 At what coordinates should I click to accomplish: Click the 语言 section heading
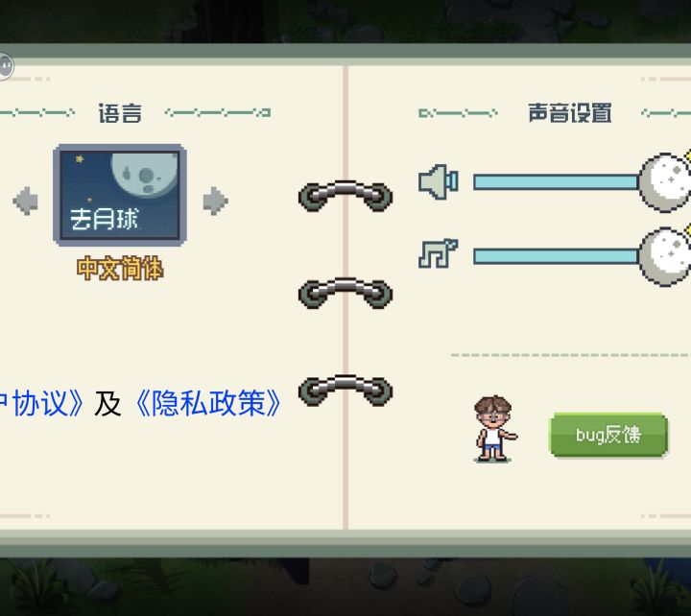coord(120,113)
